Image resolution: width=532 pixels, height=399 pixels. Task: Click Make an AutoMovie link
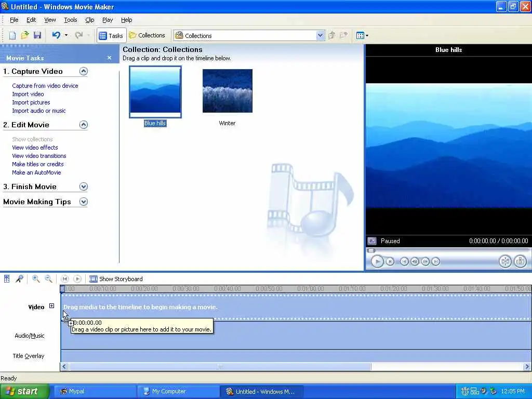[36, 172]
